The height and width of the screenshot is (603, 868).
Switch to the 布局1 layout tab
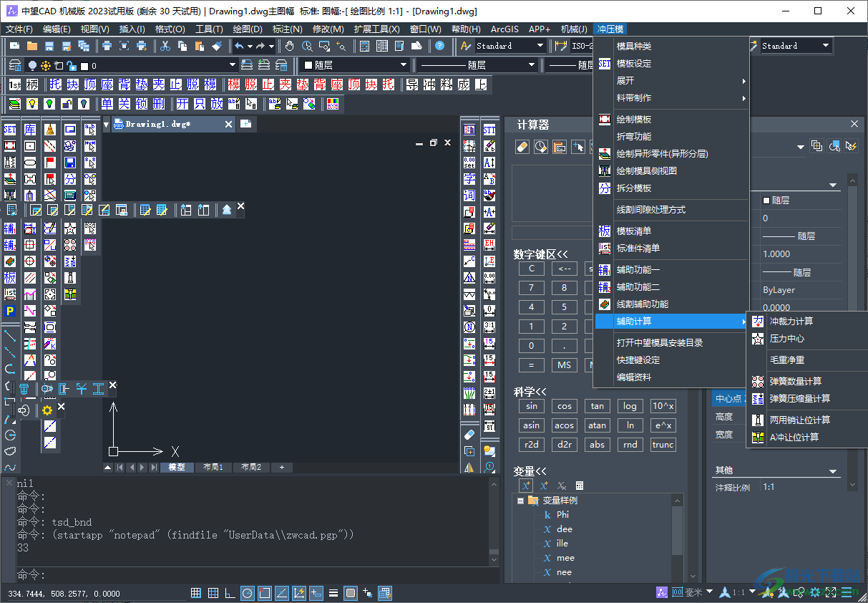point(213,468)
